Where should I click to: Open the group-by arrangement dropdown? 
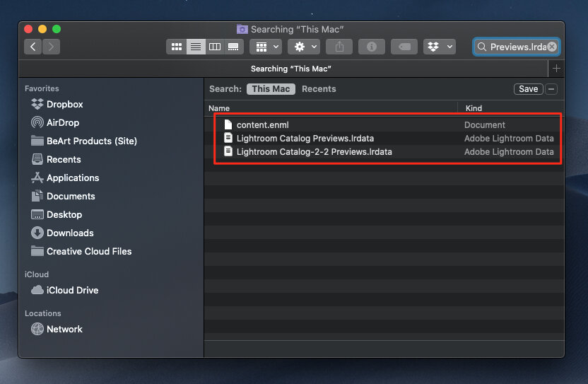point(266,47)
